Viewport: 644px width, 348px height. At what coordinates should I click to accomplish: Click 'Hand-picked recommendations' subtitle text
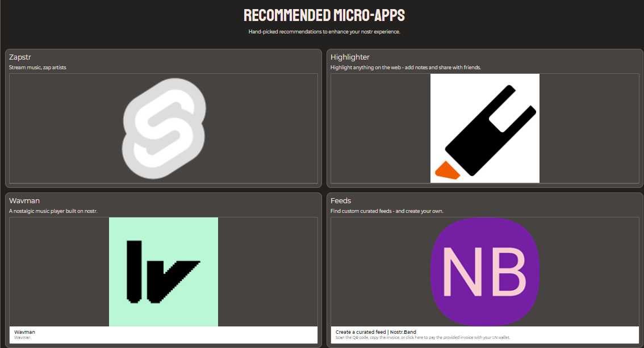(x=324, y=32)
